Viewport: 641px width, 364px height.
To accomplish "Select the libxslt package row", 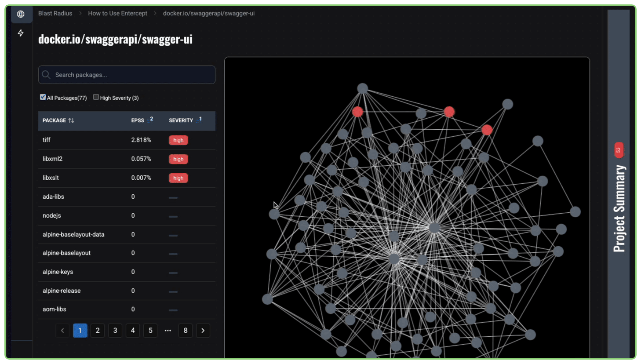I will click(x=127, y=178).
